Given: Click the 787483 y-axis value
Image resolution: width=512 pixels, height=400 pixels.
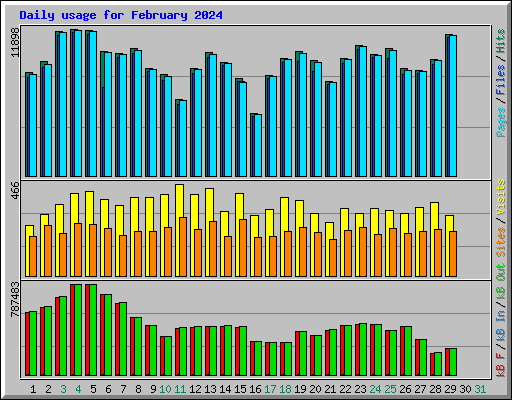Looking at the screenshot, I should pyautogui.click(x=16, y=299).
